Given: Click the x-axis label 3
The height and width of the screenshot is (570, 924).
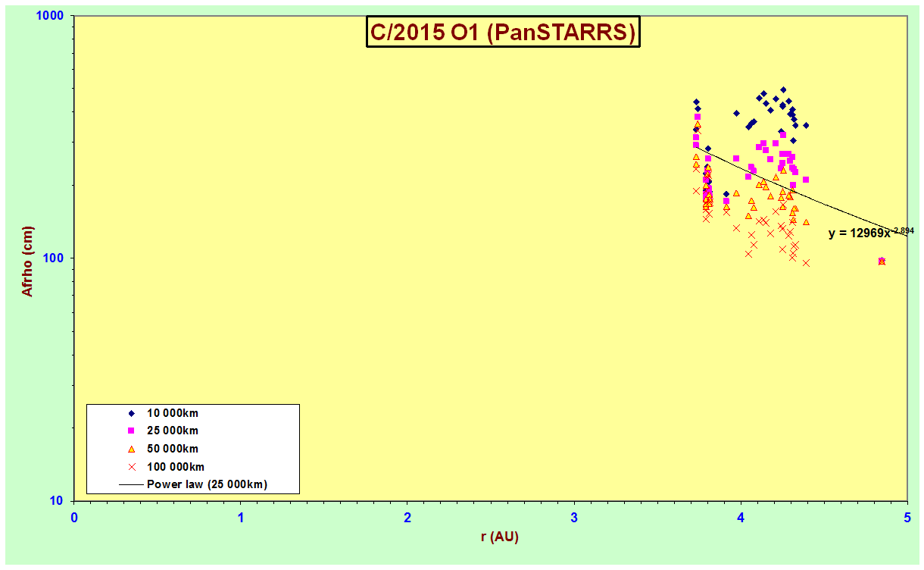Looking at the screenshot, I should pyautogui.click(x=574, y=518).
